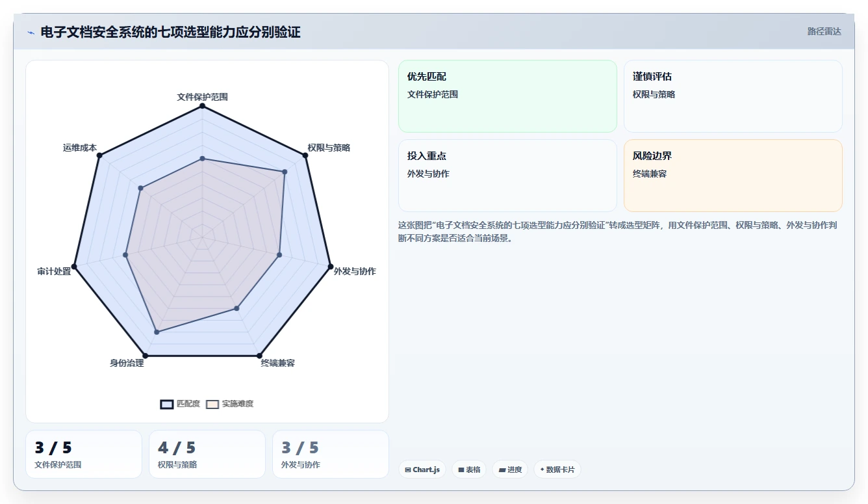Click the inner 实施难度 point on 审计处置 axis
868x504 pixels.
tap(125, 254)
